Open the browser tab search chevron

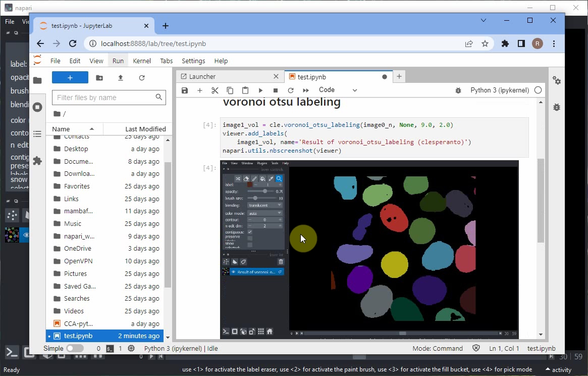pos(484,21)
